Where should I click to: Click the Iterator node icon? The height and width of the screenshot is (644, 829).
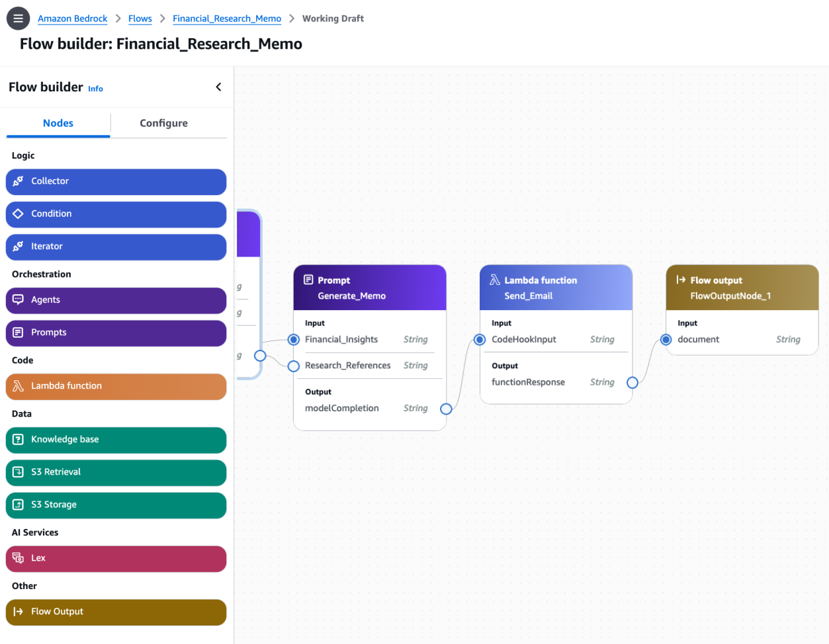(19, 246)
